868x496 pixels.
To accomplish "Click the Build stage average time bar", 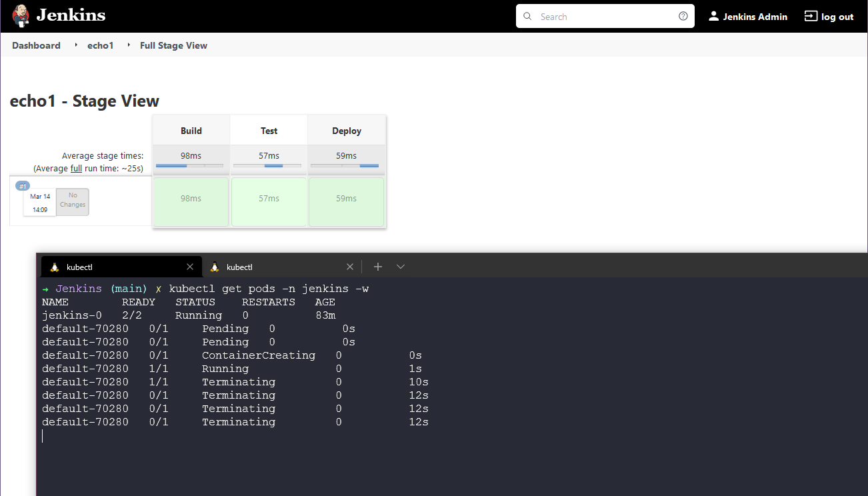I will click(x=191, y=165).
